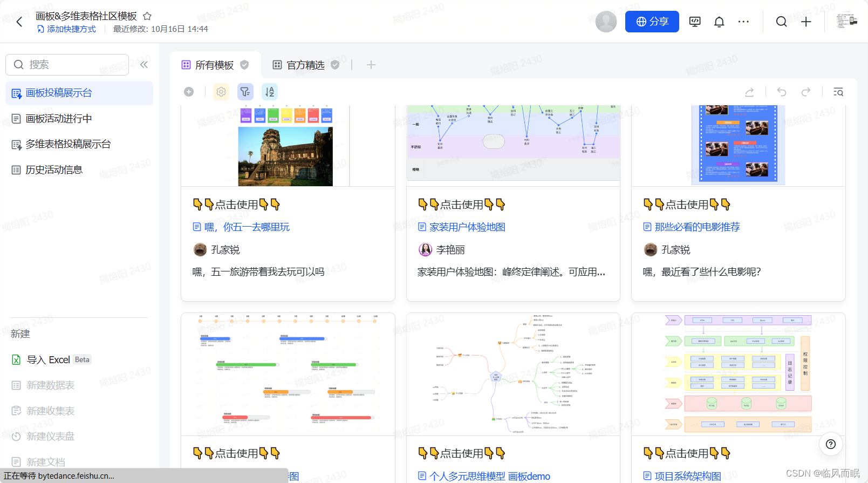Image resolution: width=868 pixels, height=483 pixels.
Task: Open presentation mode icon
Action: 695,22
